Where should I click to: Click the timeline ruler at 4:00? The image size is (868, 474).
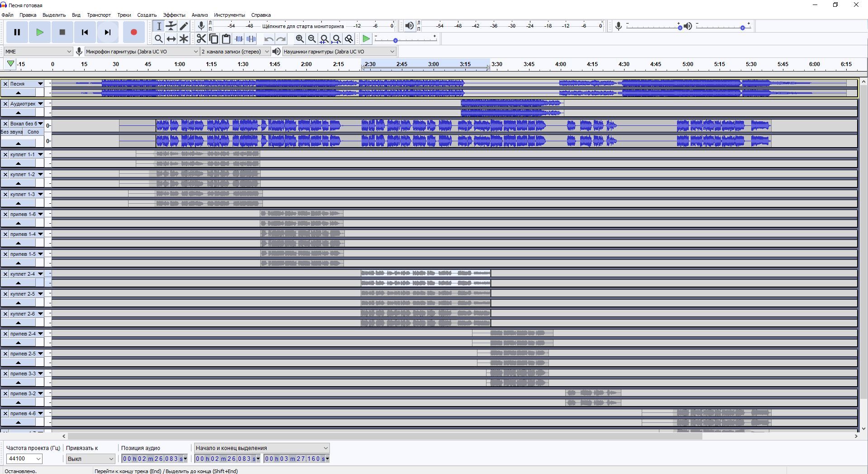pos(560,64)
